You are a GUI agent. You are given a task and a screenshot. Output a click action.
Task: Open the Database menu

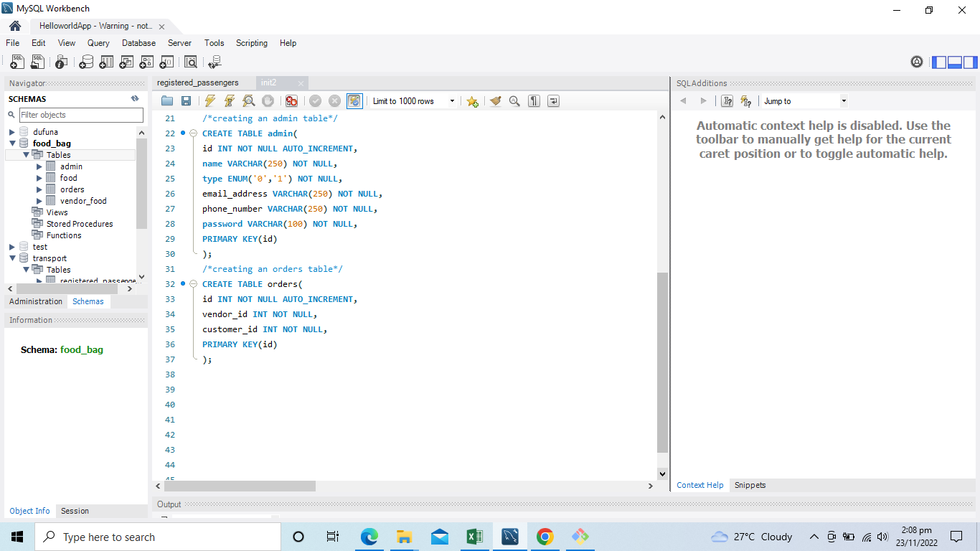[138, 43]
